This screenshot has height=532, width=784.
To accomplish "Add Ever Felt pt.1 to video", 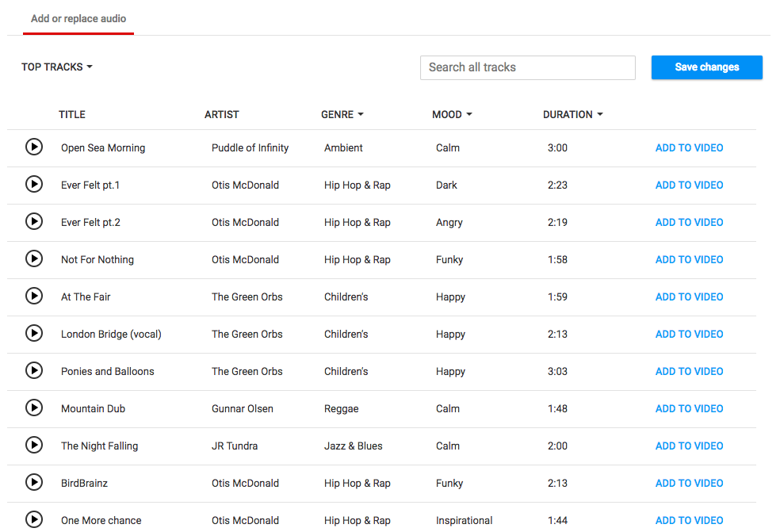I will [x=689, y=186].
